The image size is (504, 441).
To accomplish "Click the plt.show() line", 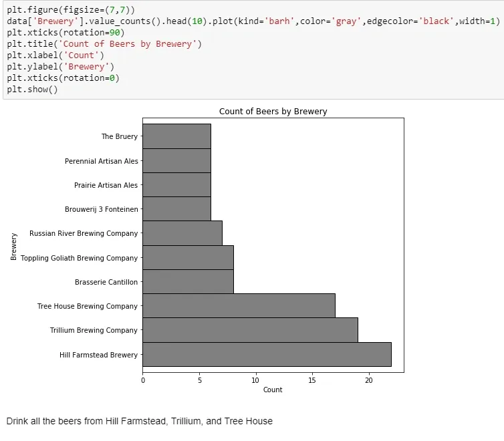I will 32,90.
